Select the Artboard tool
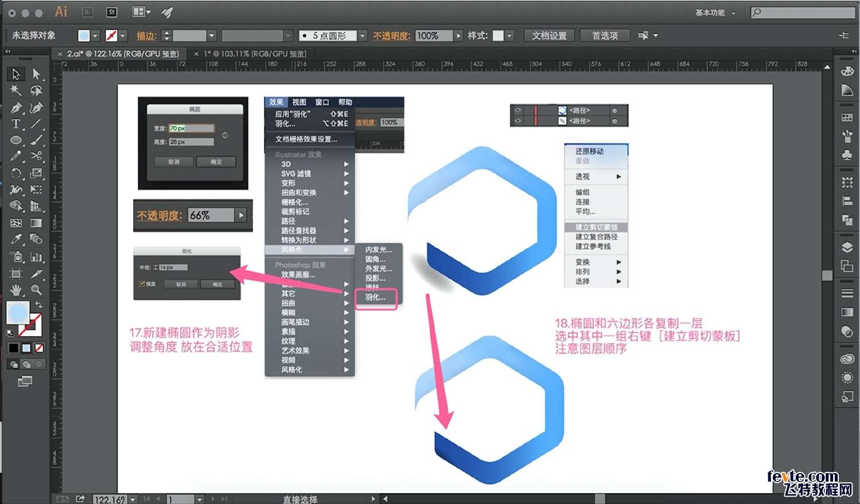This screenshot has height=504, width=860. point(16,274)
